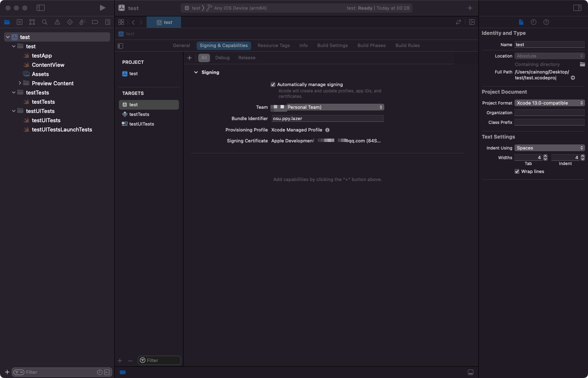Show only recent files filter
588x378 pixels.
coord(100,373)
